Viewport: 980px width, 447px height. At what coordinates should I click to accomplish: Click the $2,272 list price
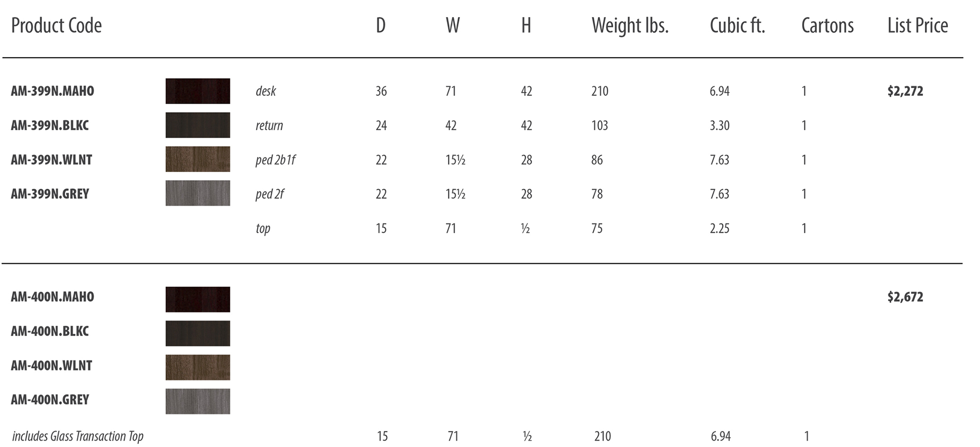[x=905, y=91]
